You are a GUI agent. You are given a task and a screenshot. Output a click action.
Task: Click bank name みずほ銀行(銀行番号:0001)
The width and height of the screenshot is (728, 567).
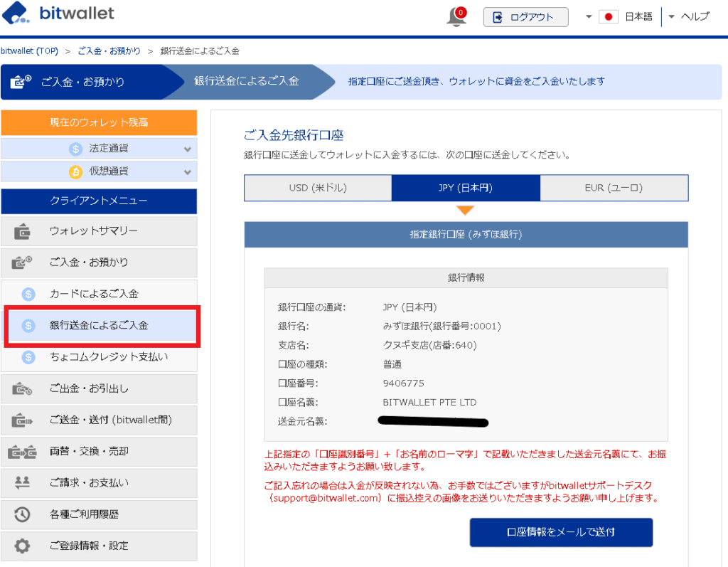pos(441,327)
